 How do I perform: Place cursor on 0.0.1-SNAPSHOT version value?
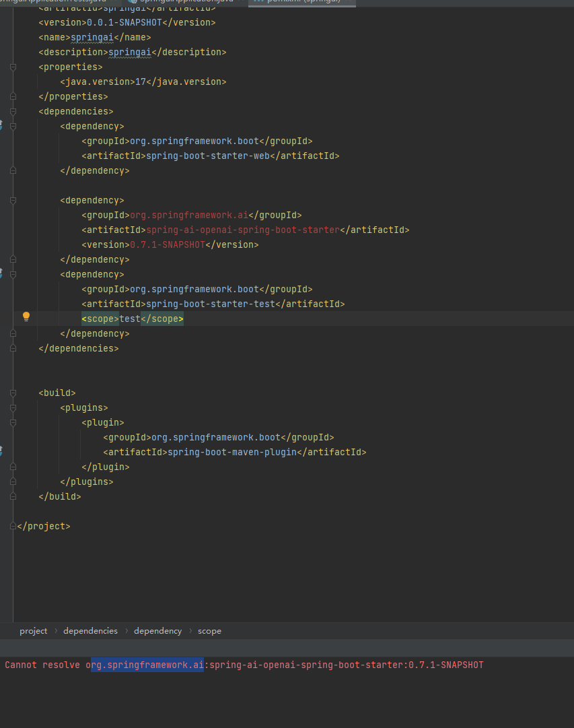(124, 22)
